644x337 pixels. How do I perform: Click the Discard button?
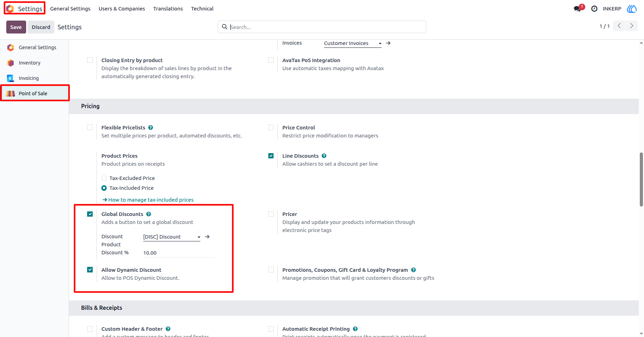click(x=41, y=27)
